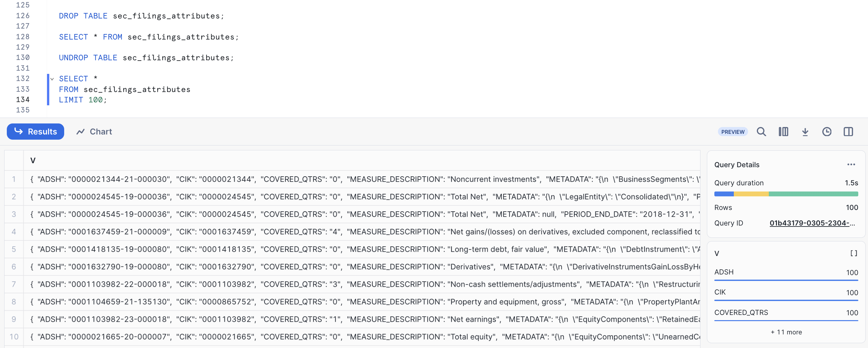Open the query history clock icon
Image resolution: width=868 pixels, height=348 pixels.
tap(827, 132)
